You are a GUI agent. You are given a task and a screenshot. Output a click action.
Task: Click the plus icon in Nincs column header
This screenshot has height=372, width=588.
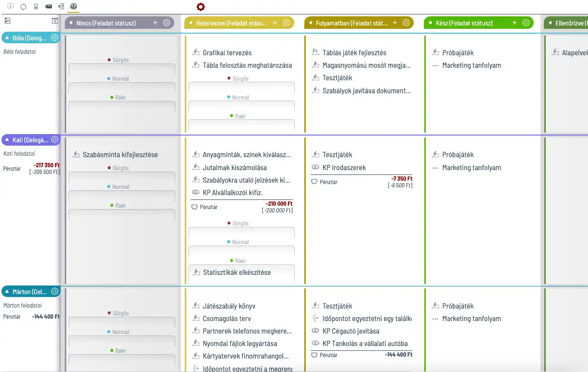155,23
